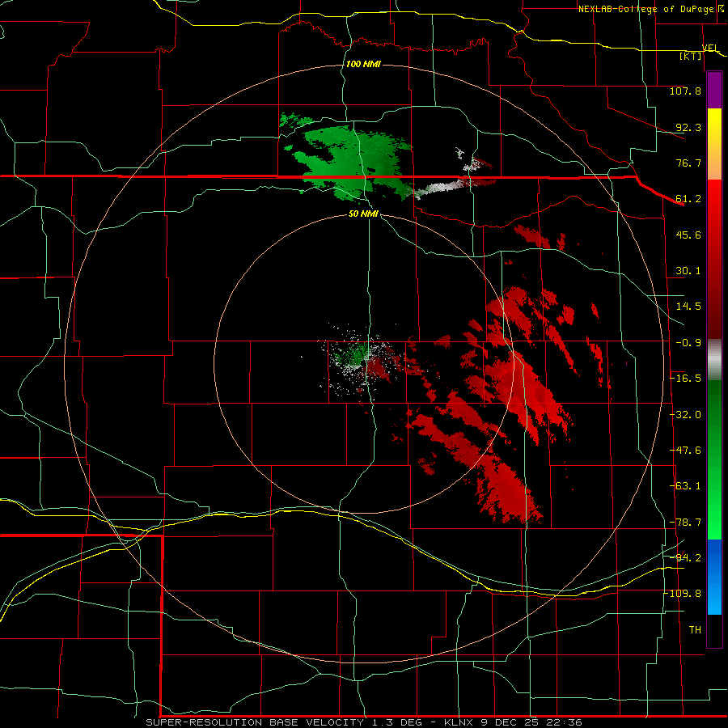Click the [KT] units label
The width and height of the screenshot is (728, 728).
[691, 56]
